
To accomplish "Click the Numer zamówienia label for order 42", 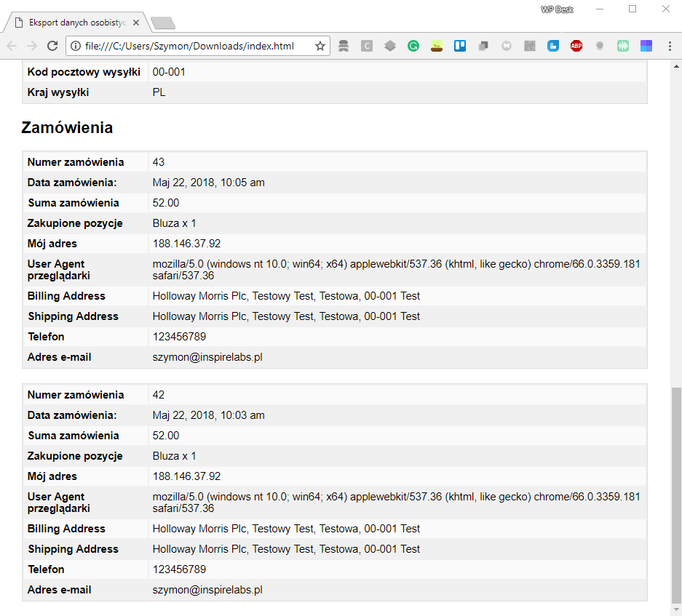I will click(x=76, y=395).
